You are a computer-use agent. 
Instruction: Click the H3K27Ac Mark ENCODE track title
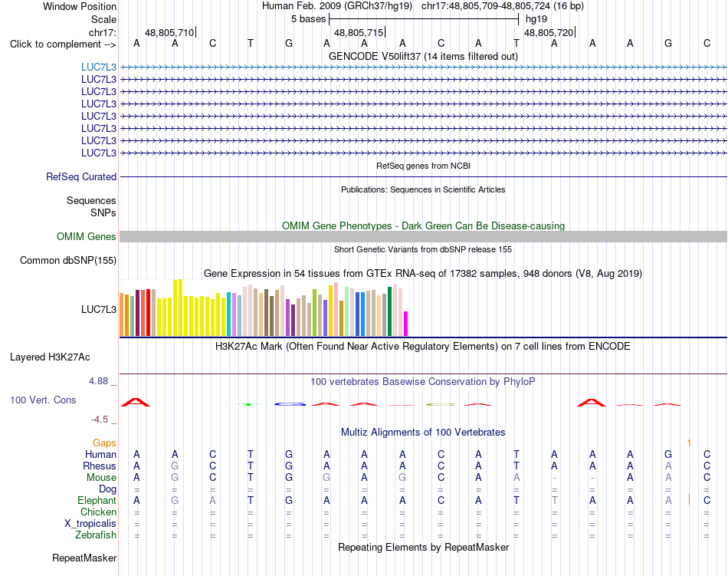(x=422, y=346)
